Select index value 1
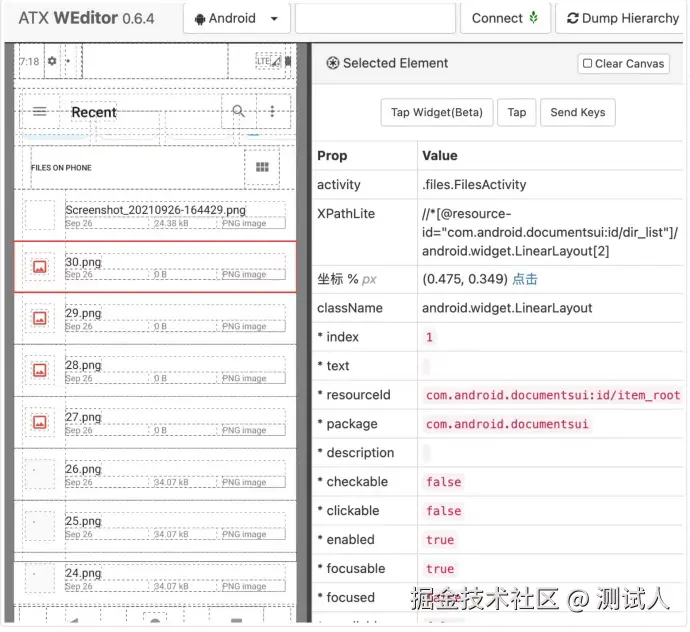 tap(429, 337)
